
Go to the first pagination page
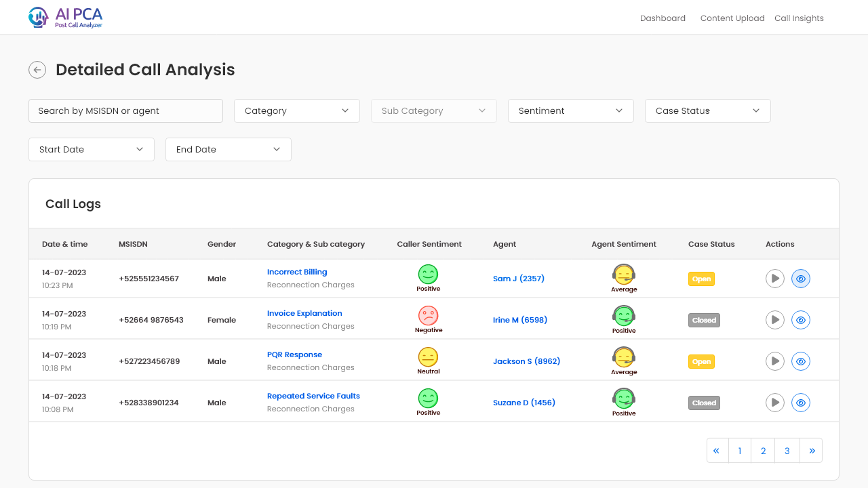pos(717,450)
